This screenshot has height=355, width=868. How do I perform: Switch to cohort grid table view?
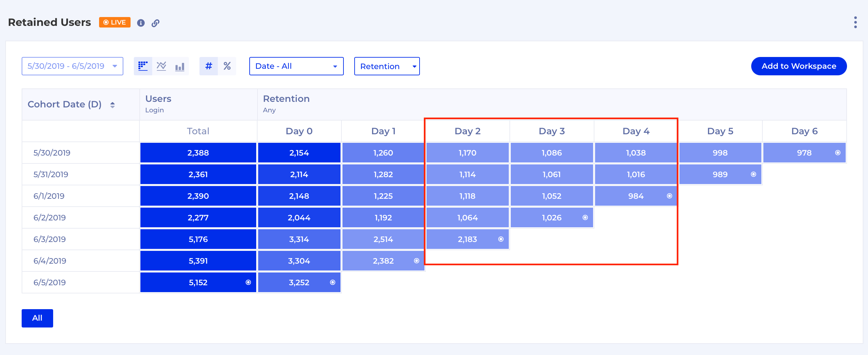pyautogui.click(x=143, y=66)
